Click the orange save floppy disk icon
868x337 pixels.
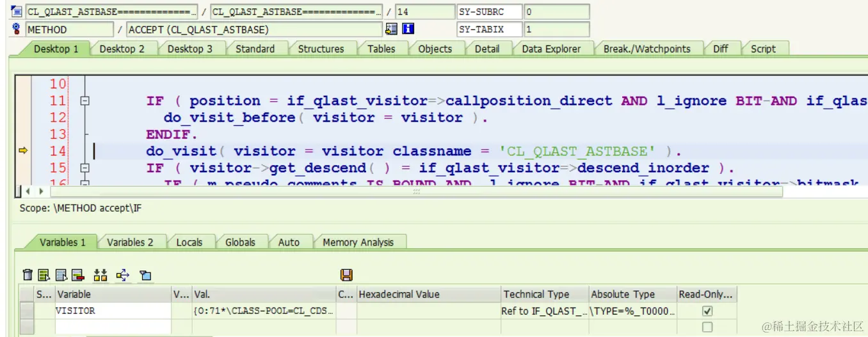(x=346, y=275)
